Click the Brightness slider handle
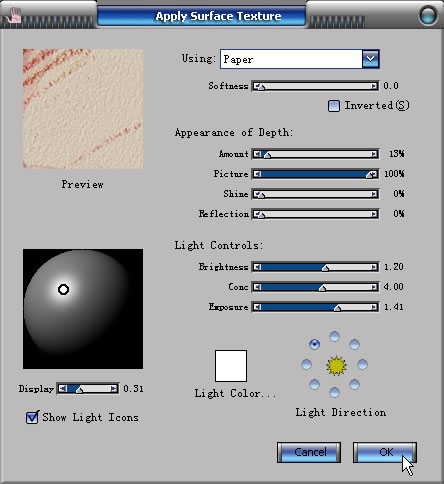Viewport: 444px width, 484px height. [x=325, y=268]
